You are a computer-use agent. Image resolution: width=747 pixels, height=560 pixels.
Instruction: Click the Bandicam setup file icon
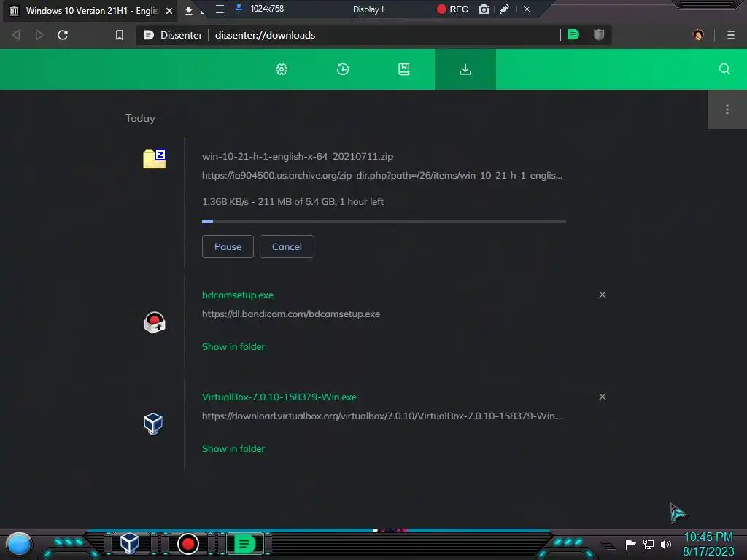point(155,322)
